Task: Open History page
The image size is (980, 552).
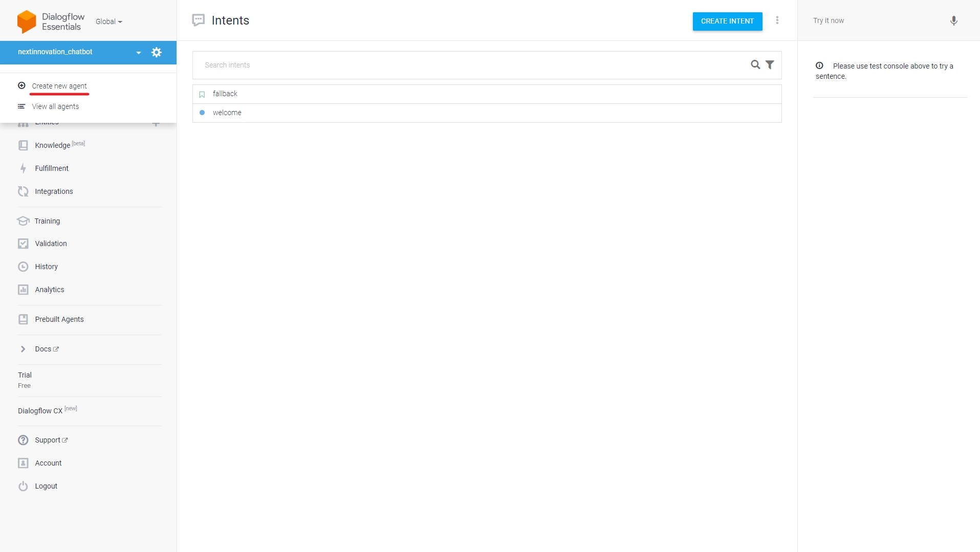Action: (x=46, y=267)
